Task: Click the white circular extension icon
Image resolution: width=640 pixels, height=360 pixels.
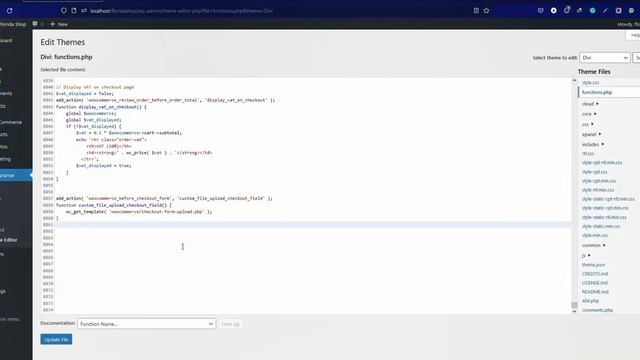Action: click(x=553, y=11)
